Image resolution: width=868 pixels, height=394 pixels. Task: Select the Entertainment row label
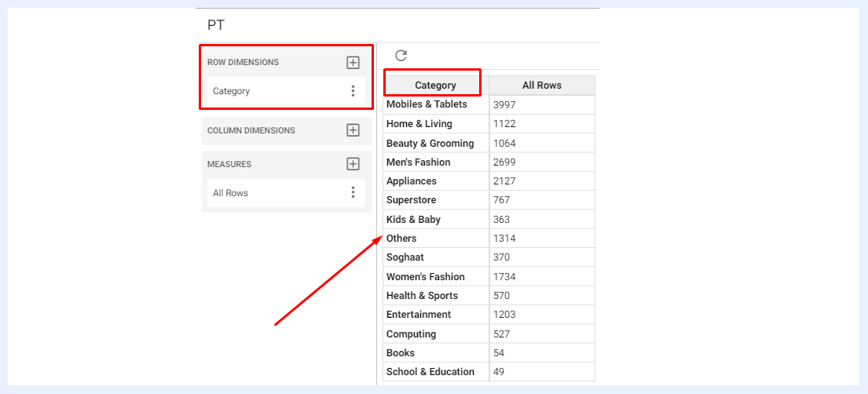[419, 314]
